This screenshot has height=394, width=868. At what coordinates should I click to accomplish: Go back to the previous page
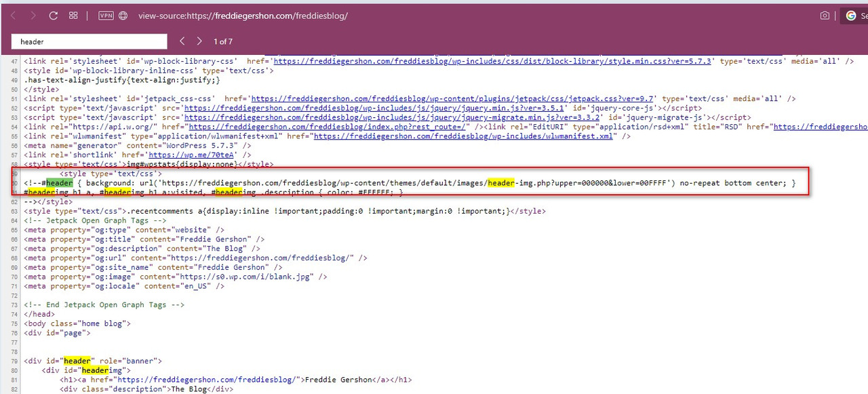click(14, 16)
